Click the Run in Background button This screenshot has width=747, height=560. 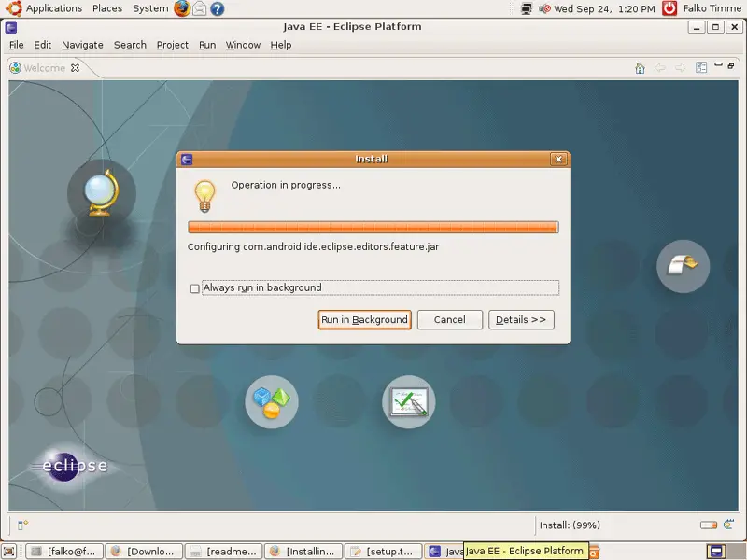[x=364, y=319]
